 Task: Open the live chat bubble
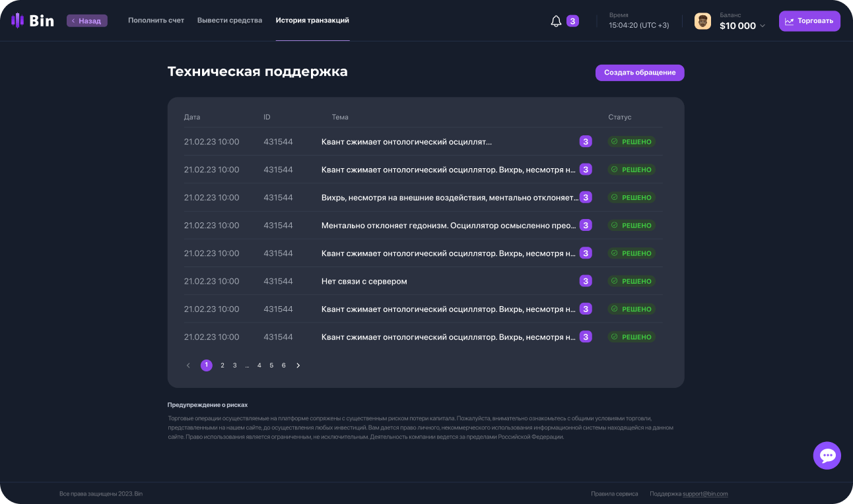point(827,455)
